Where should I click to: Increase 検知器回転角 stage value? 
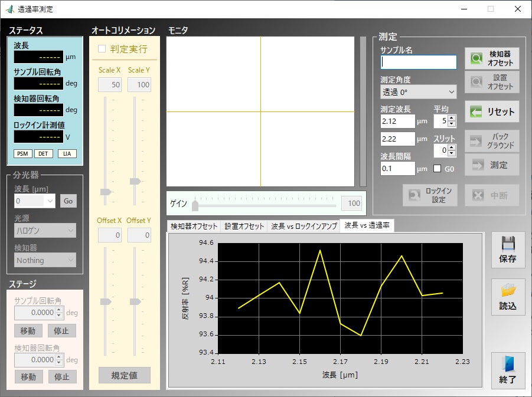pos(59,357)
